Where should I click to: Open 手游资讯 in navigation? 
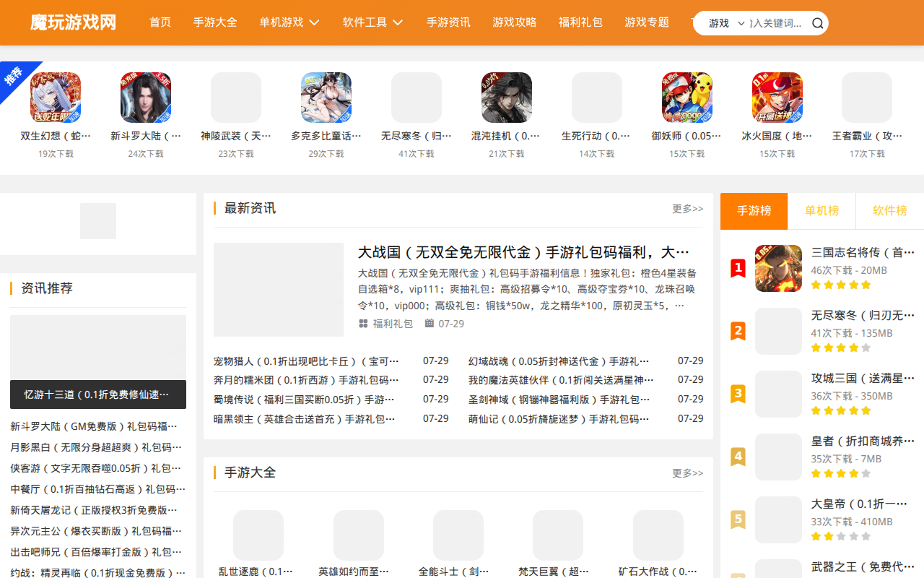pos(448,22)
